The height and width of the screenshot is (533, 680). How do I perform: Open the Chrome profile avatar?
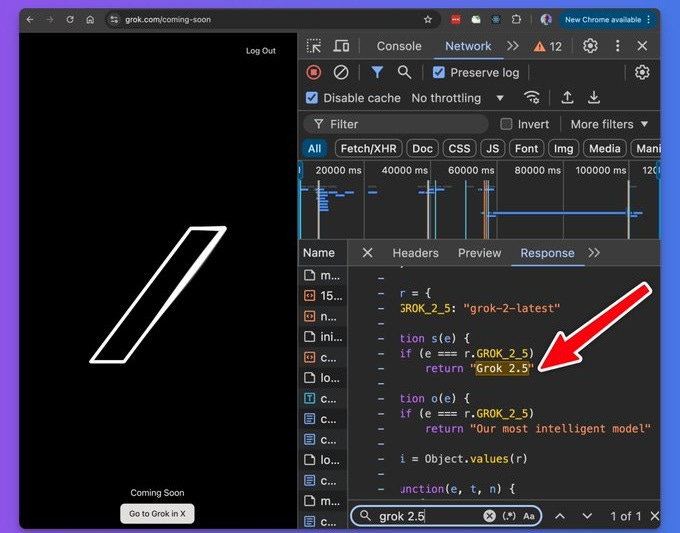546,20
